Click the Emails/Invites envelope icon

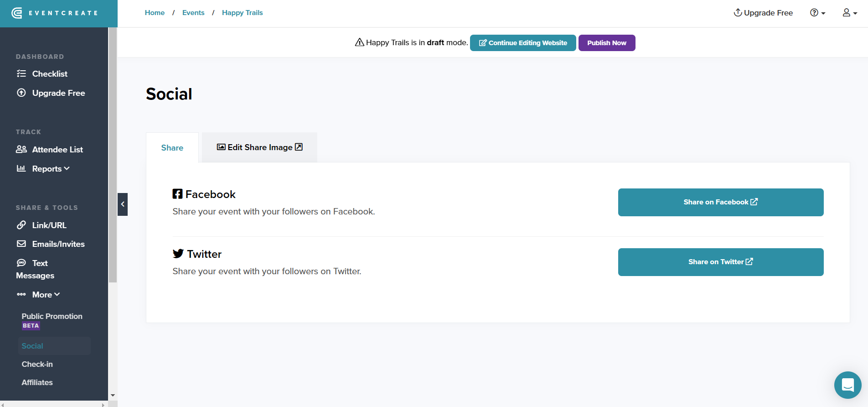point(21,244)
